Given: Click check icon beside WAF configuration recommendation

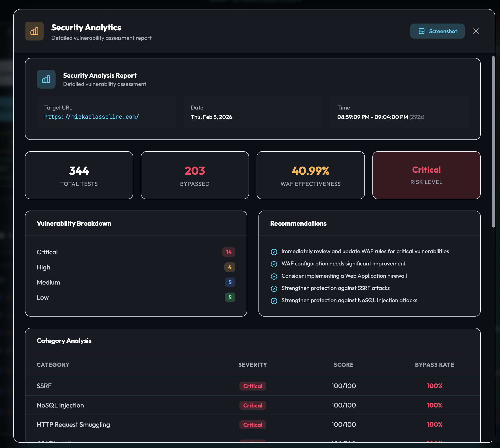Looking at the screenshot, I should pyautogui.click(x=274, y=264).
